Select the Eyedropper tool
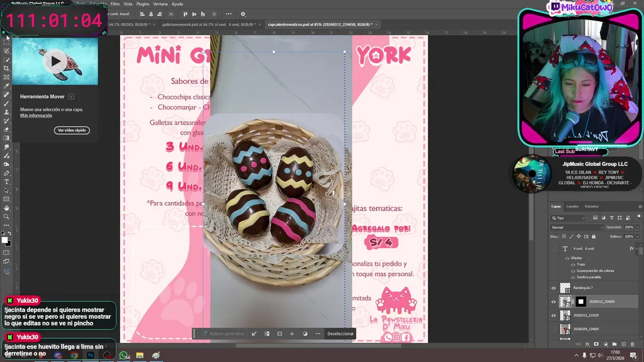Viewport: 644px width, 362px height. (x=7, y=86)
